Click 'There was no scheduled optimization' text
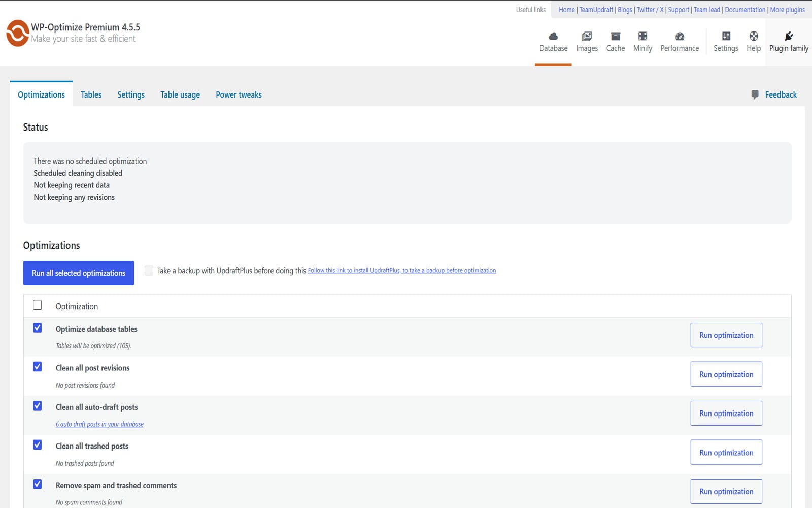This screenshot has width=812, height=508. point(90,161)
